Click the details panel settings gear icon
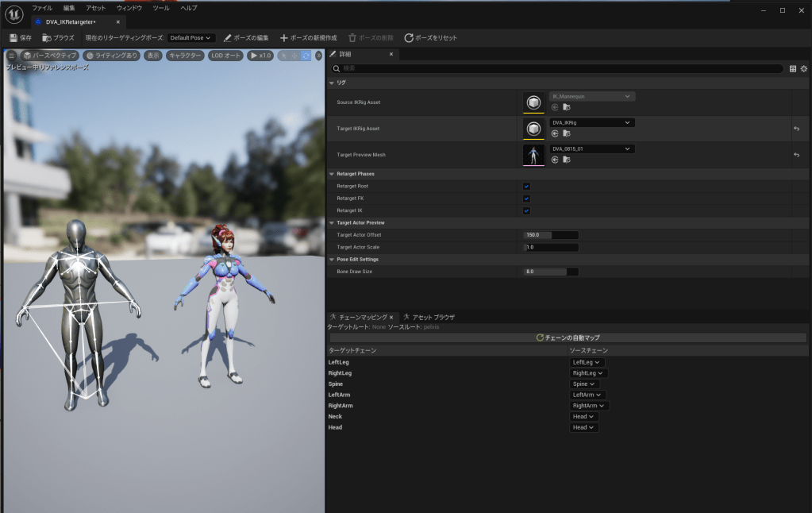This screenshot has width=812, height=513. pos(803,69)
